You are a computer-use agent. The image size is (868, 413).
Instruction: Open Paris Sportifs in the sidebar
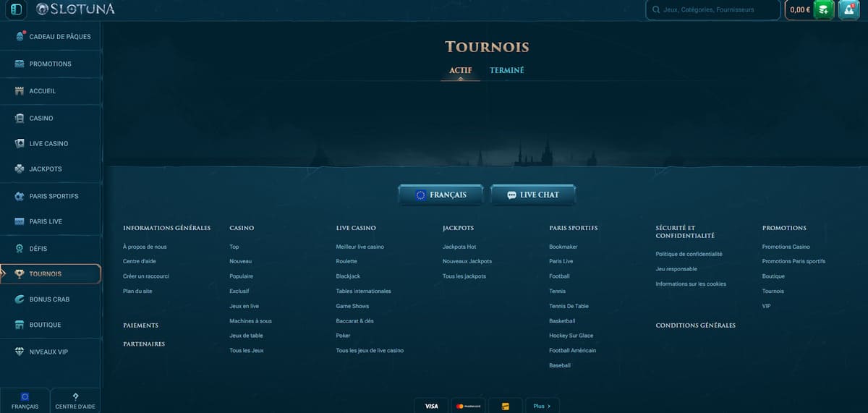click(51, 196)
